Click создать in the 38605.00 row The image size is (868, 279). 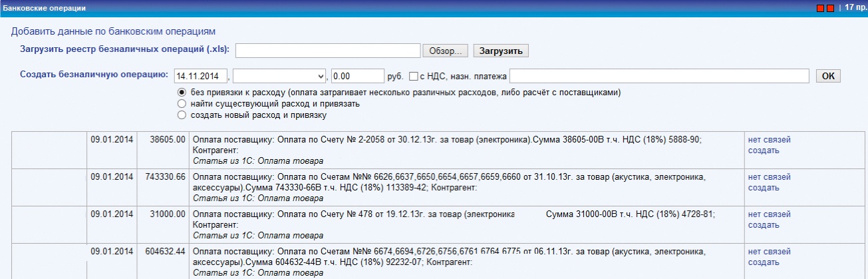764,150
